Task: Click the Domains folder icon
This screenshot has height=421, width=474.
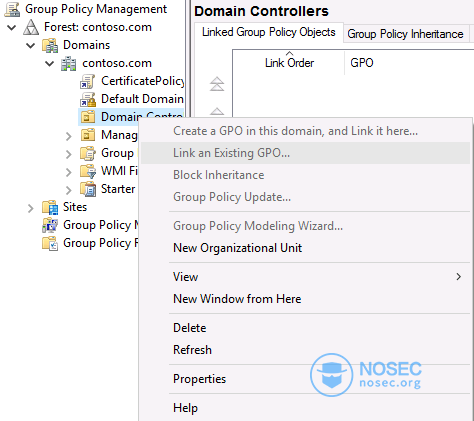Action: (50, 45)
